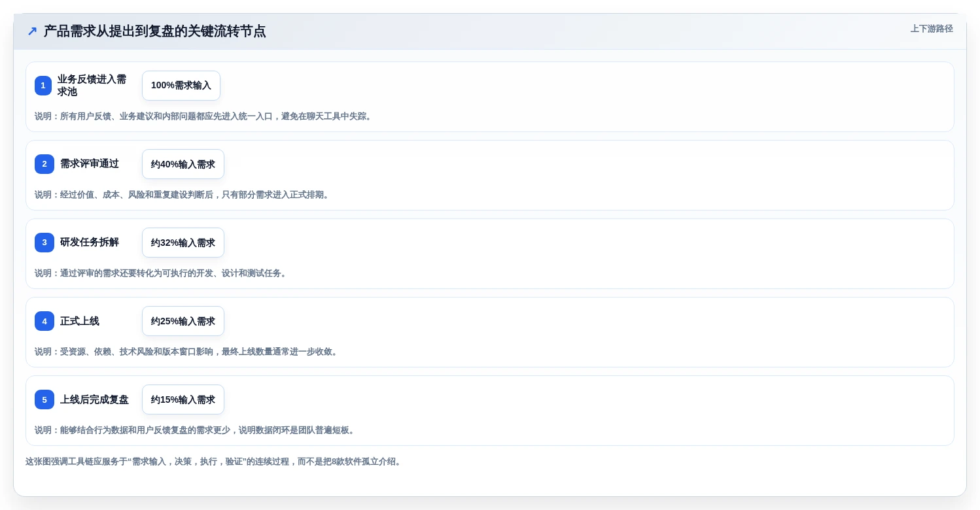Viewport: 980px width, 510px height.
Task: Click the 约32%输入需求 pill
Action: coord(183,243)
